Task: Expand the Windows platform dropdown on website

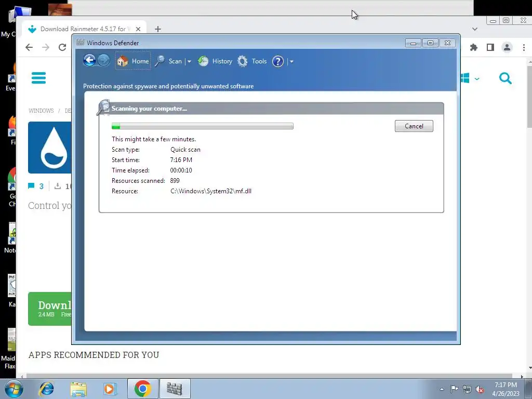Action: pyautogui.click(x=470, y=78)
